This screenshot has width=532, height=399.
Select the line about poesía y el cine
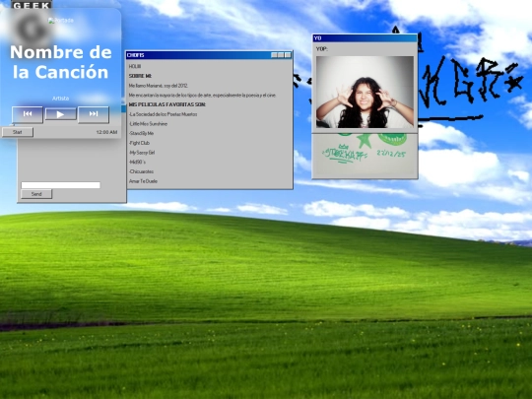coord(202,96)
